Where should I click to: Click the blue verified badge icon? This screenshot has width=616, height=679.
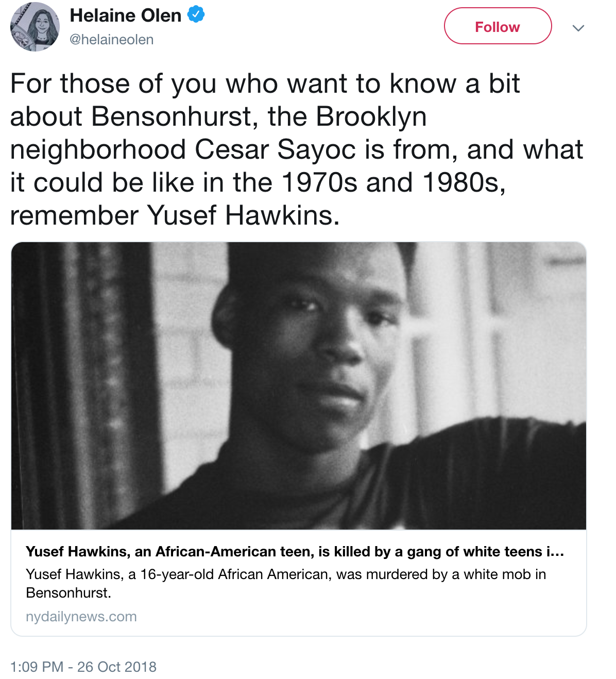pyautogui.click(x=196, y=14)
